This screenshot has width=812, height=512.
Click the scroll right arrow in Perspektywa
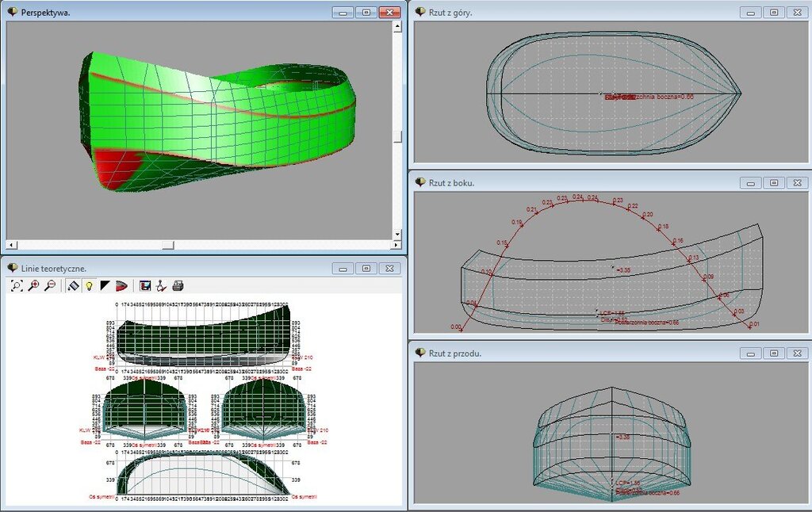[387, 244]
